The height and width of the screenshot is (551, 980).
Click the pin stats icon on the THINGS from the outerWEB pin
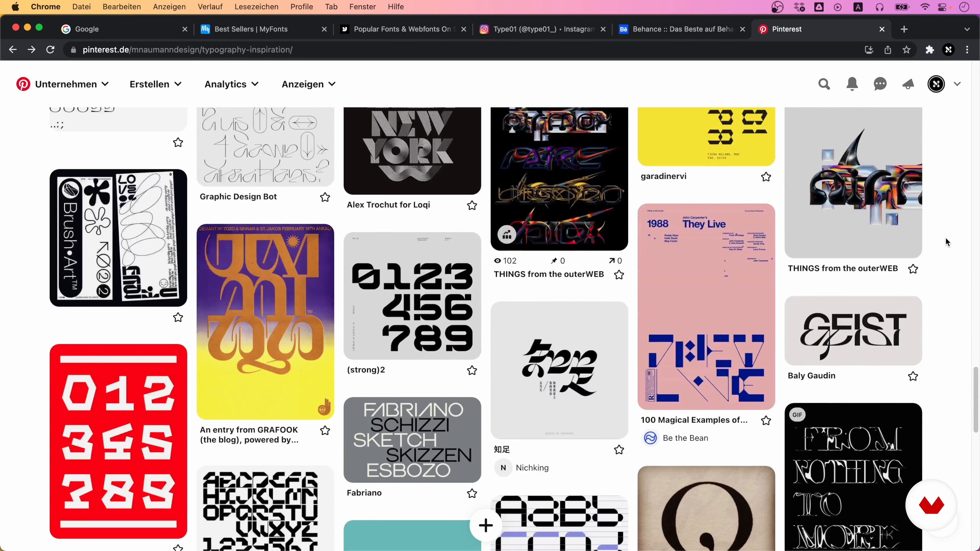(x=507, y=234)
